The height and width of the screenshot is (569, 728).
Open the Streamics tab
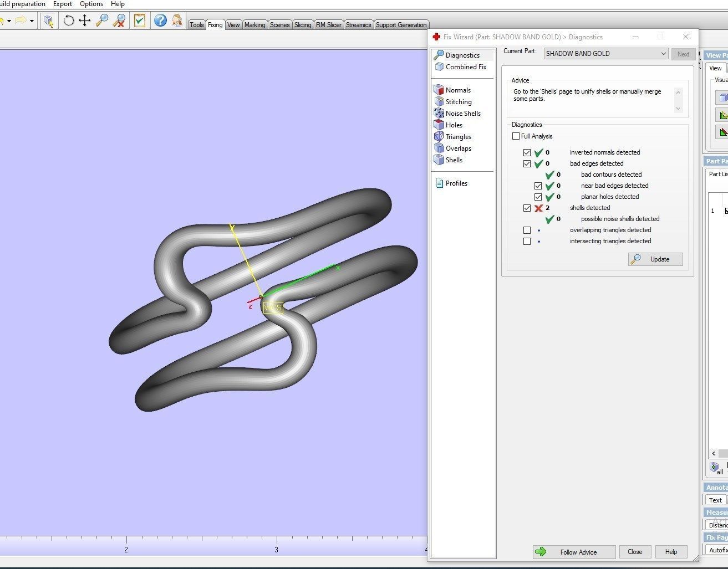click(359, 25)
